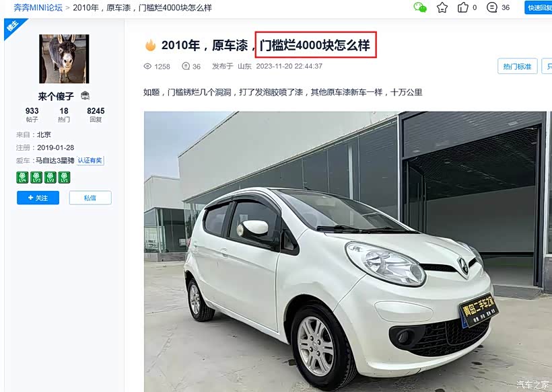The height and width of the screenshot is (392, 552).
Task: Open username 来个傻子 profile
Action: (56, 96)
